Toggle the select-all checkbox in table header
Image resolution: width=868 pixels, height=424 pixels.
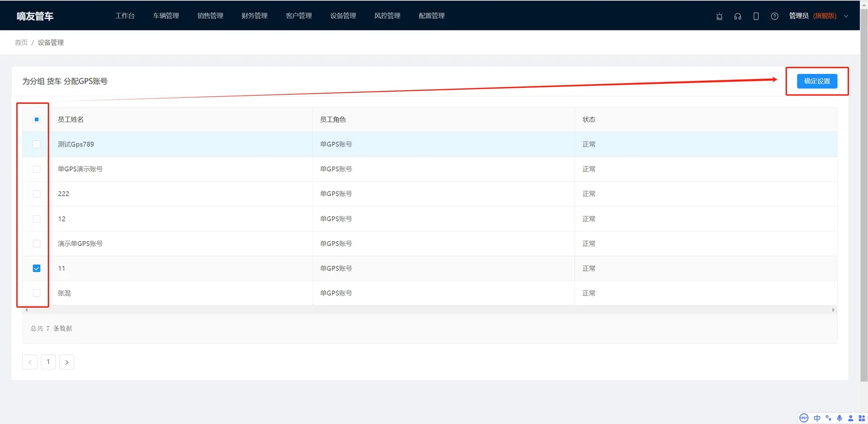(x=36, y=119)
